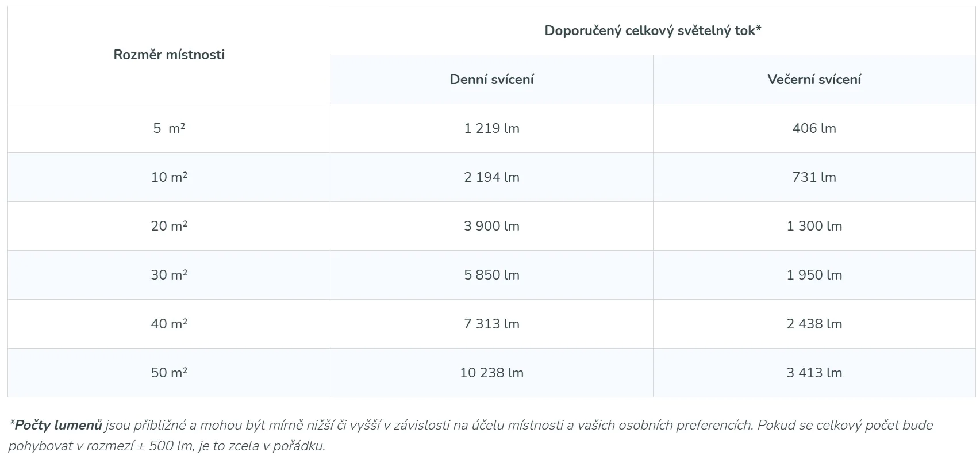The image size is (980, 463).
Task: Click the 731 lm cell
Action: coord(814,177)
